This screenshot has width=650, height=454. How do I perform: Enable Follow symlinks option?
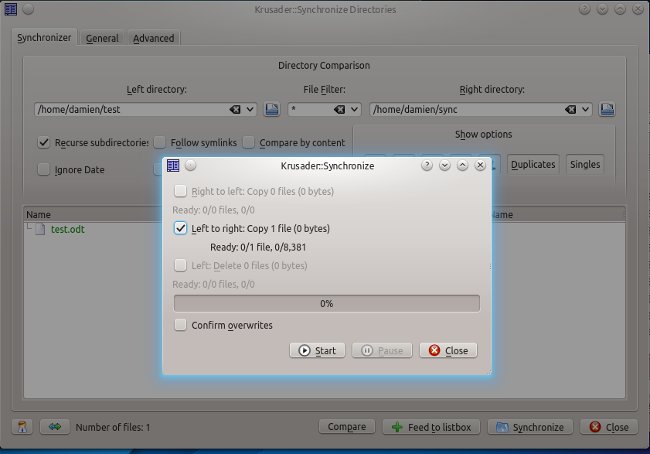tap(160, 143)
